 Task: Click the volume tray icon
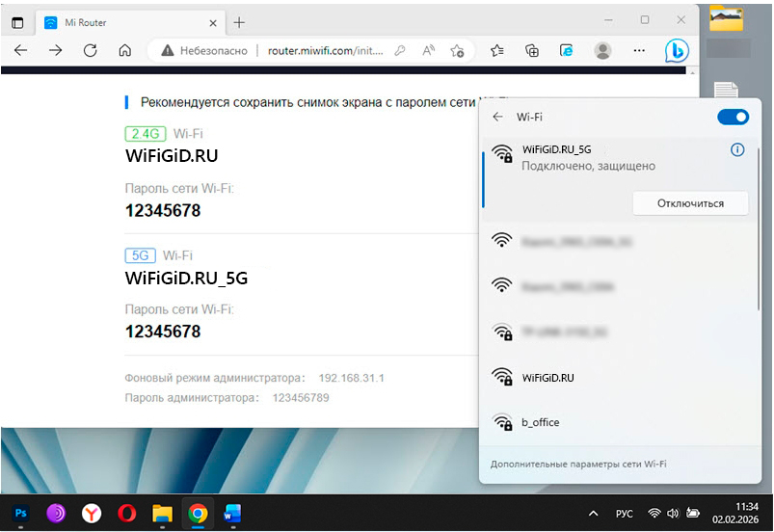click(673, 514)
